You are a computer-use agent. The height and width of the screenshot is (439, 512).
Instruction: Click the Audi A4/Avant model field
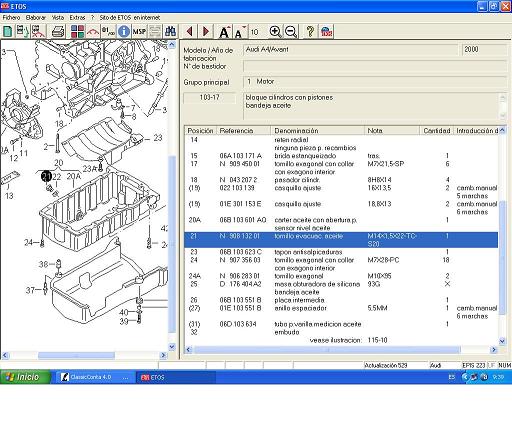tap(351, 50)
